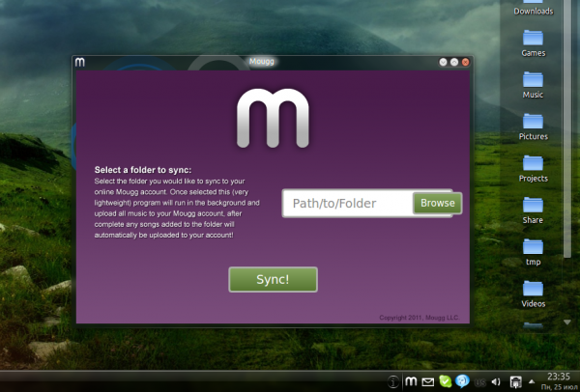Image resolution: width=580 pixels, height=392 pixels.
Task: Maximize the Mougg window
Action: click(x=454, y=62)
